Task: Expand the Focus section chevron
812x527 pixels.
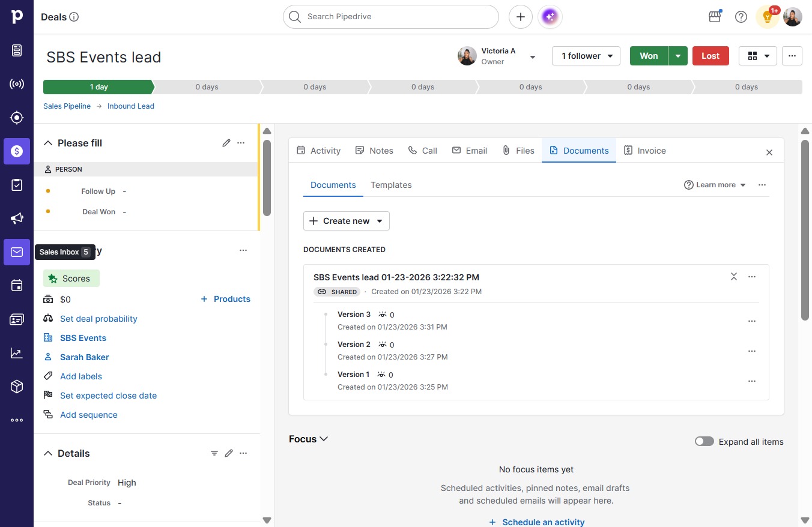Action: pyautogui.click(x=324, y=439)
